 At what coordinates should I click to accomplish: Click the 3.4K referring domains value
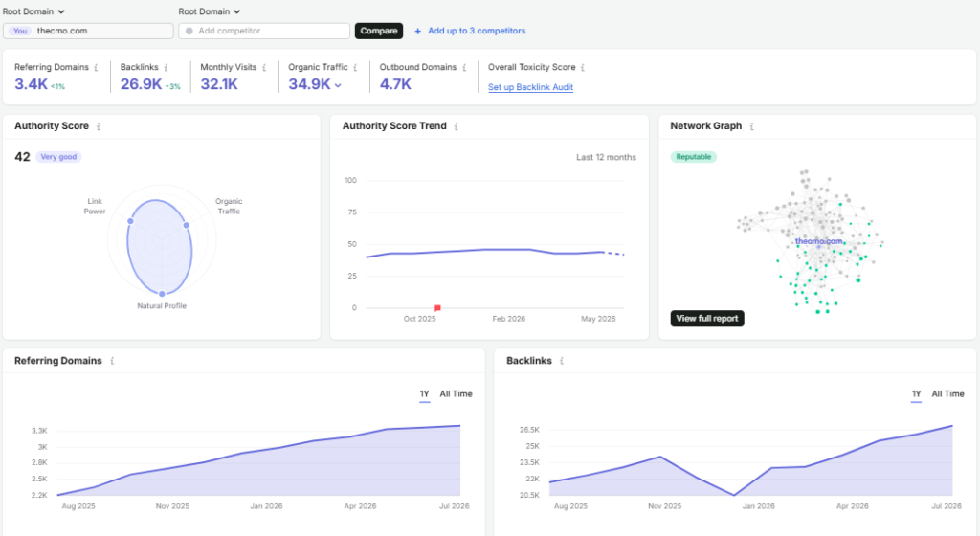pyautogui.click(x=32, y=84)
